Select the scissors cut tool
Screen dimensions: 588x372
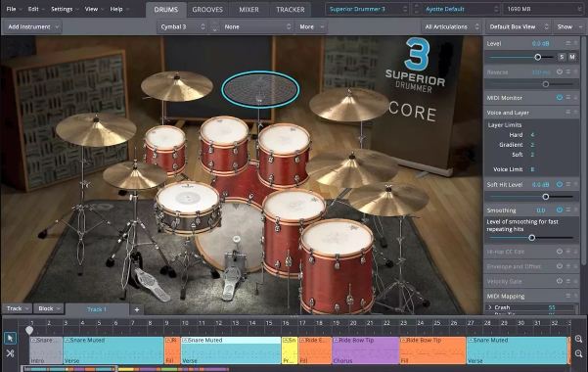[x=10, y=353]
